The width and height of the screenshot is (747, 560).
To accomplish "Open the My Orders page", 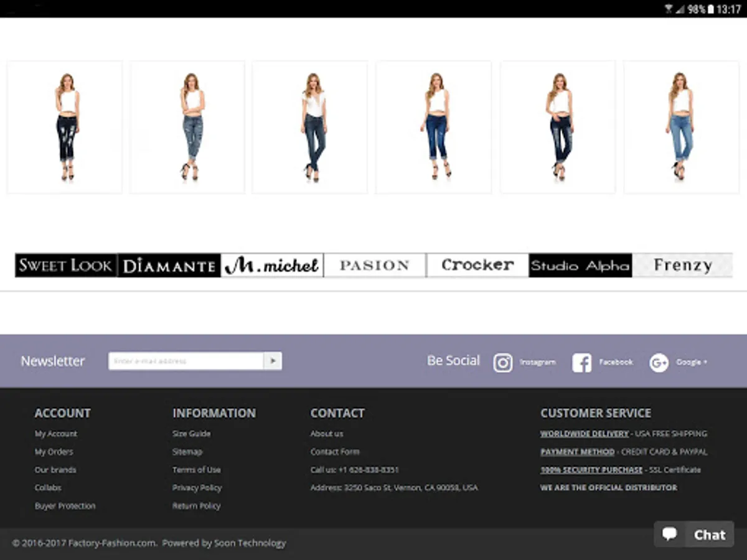I will click(54, 452).
